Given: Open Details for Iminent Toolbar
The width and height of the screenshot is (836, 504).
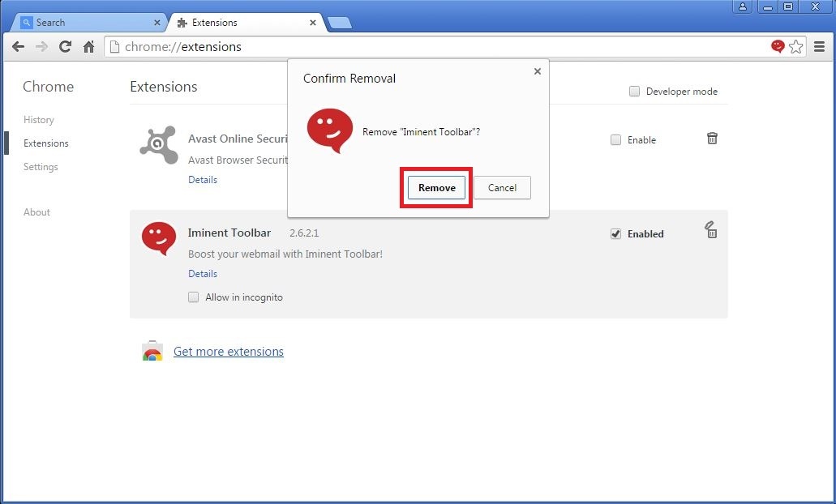Looking at the screenshot, I should coord(203,273).
